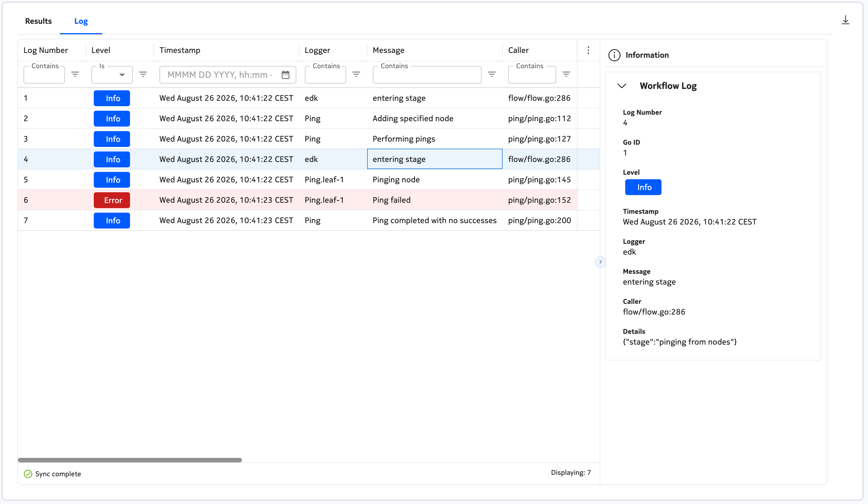Click the Information panel info icon
This screenshot has height=504, width=868.
[614, 55]
